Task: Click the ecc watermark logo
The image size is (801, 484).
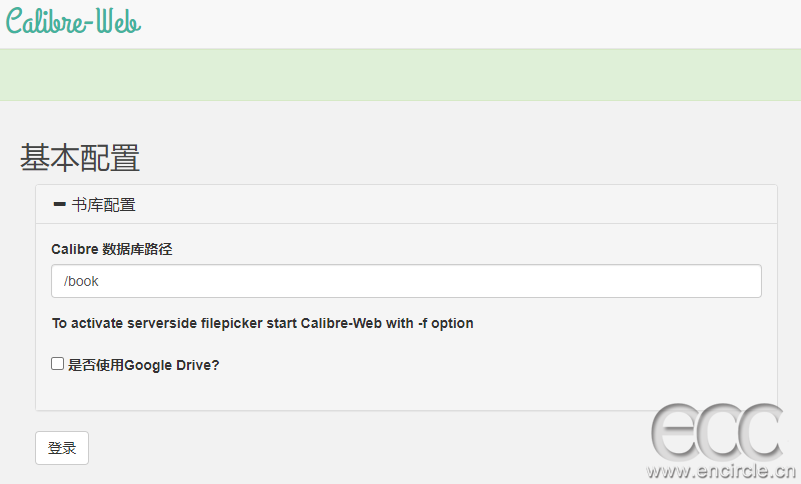Action: (x=717, y=432)
